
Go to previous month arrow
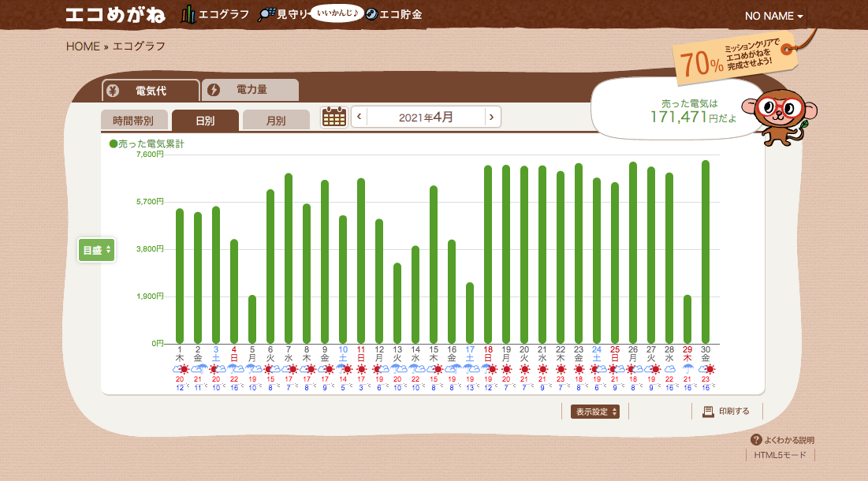[x=359, y=117]
